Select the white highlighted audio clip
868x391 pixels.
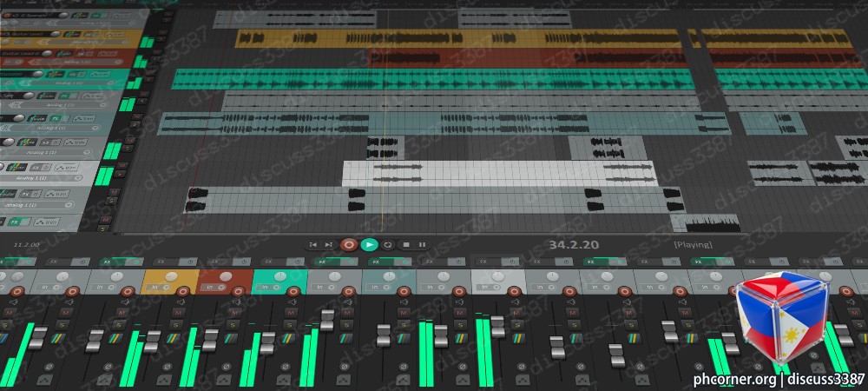click(x=500, y=174)
